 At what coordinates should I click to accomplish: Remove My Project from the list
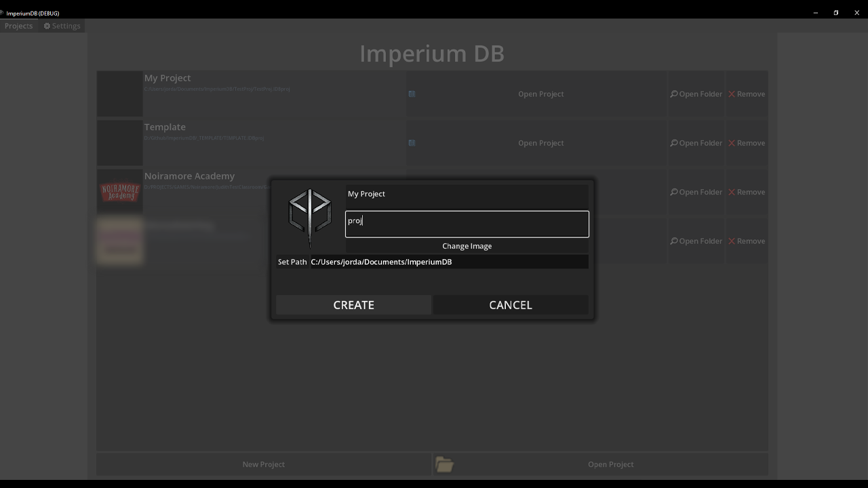[747, 94]
